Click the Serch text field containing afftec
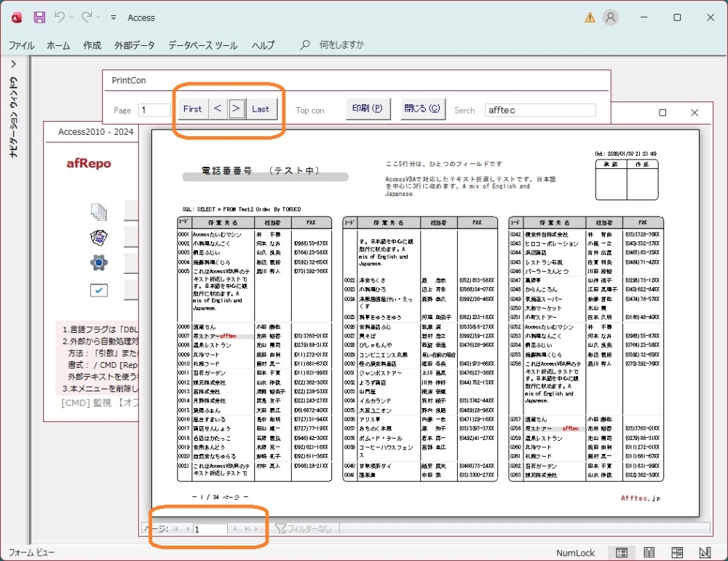This screenshot has height=561, width=728. point(539,110)
